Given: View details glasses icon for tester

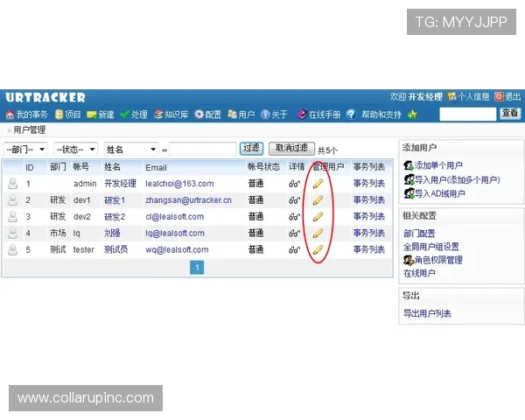Looking at the screenshot, I should pyautogui.click(x=294, y=249).
